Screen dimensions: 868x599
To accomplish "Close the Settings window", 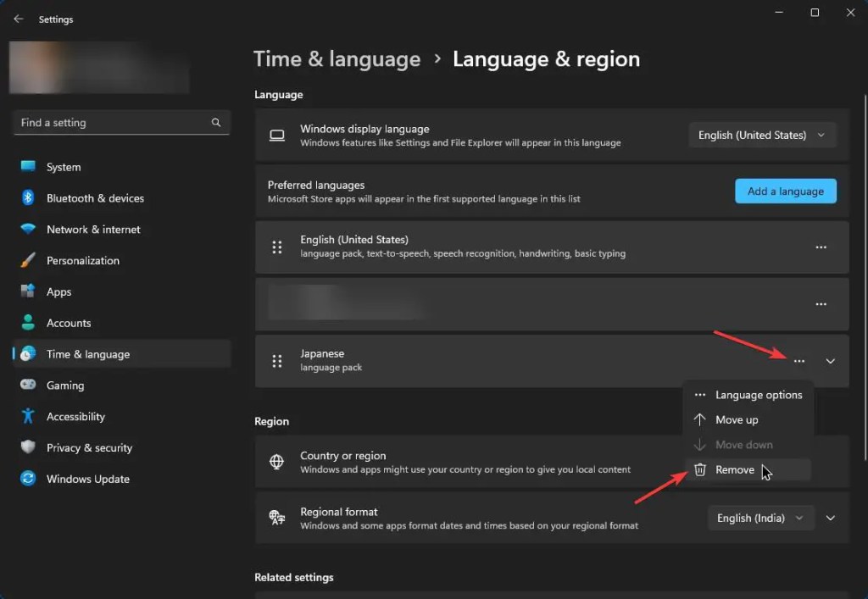I will [850, 12].
